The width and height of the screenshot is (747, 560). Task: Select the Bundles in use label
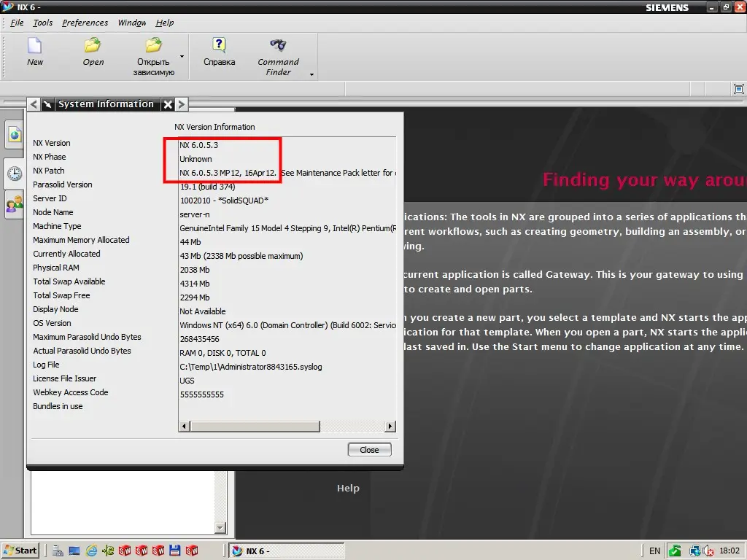click(58, 406)
